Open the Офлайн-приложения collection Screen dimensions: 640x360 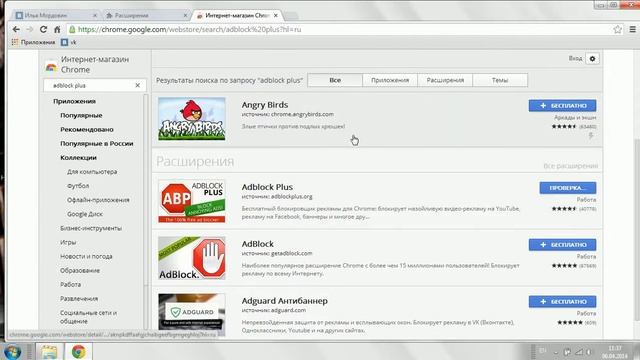[x=98, y=200]
